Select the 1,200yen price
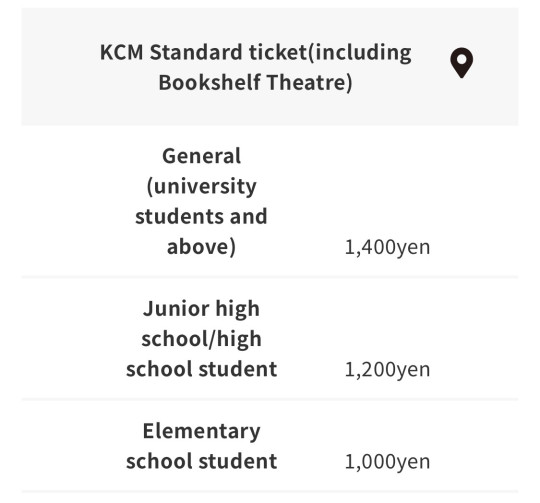The image size is (540, 503). point(387,369)
